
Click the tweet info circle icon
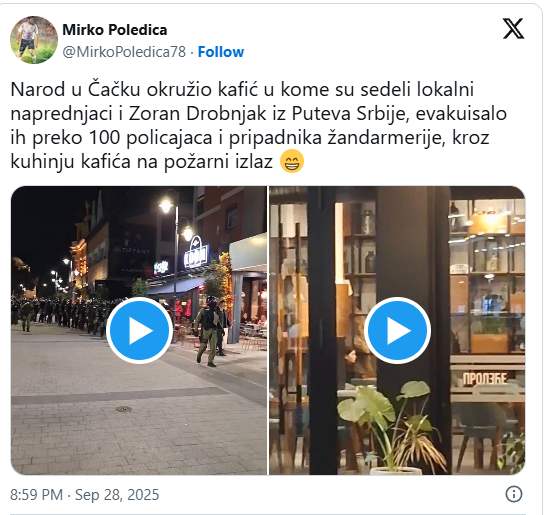point(513,494)
